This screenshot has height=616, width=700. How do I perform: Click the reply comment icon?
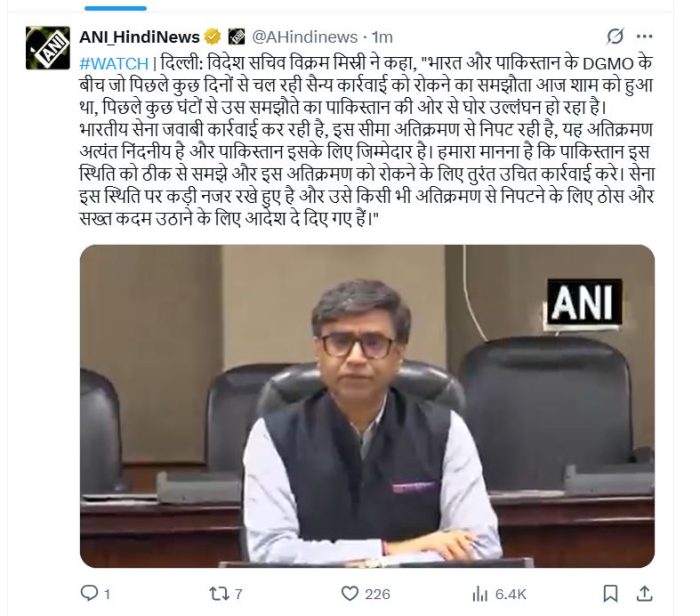pos(89,593)
